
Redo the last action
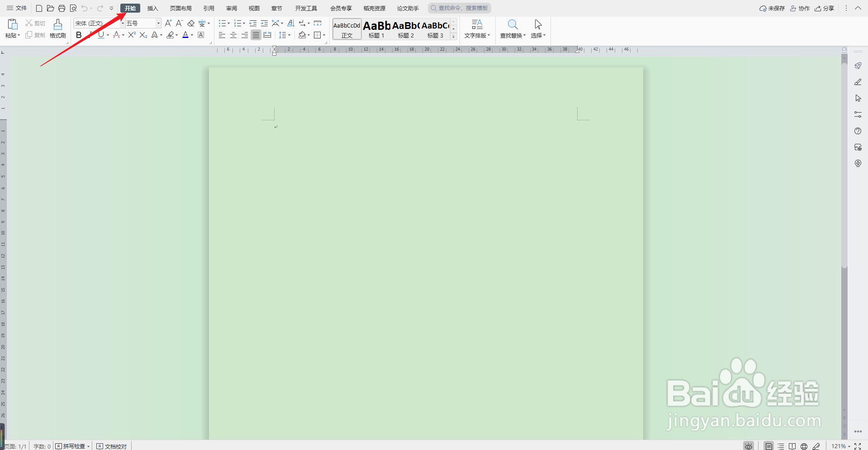(x=100, y=8)
